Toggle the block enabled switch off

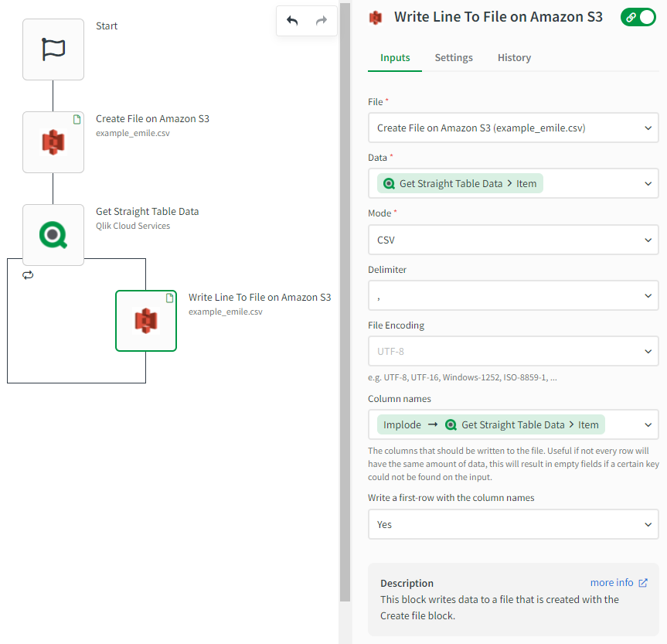click(638, 17)
